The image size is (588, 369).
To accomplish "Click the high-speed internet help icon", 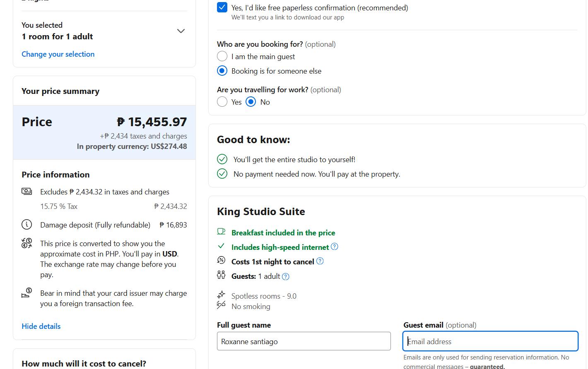I will click(335, 247).
